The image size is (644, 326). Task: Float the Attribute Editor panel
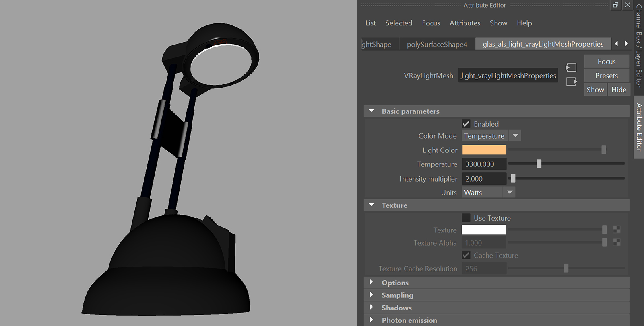(615, 5)
